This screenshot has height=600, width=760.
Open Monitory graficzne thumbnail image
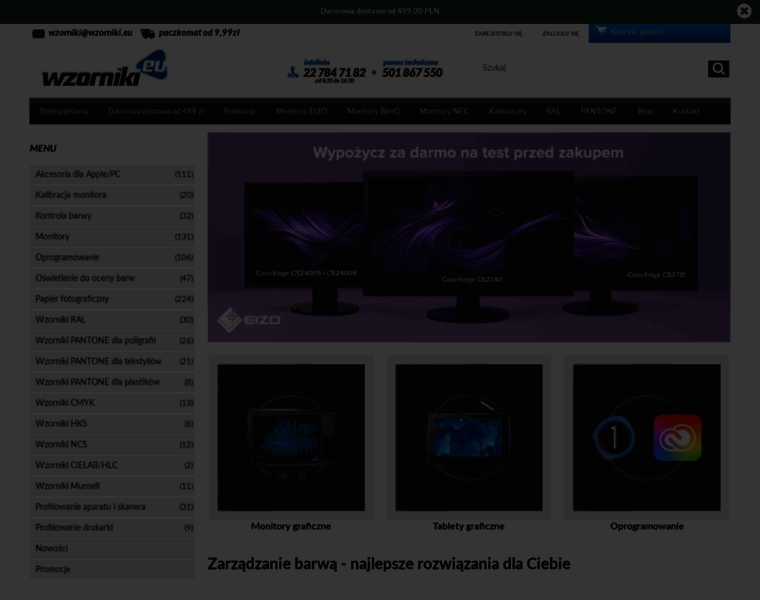click(x=291, y=437)
